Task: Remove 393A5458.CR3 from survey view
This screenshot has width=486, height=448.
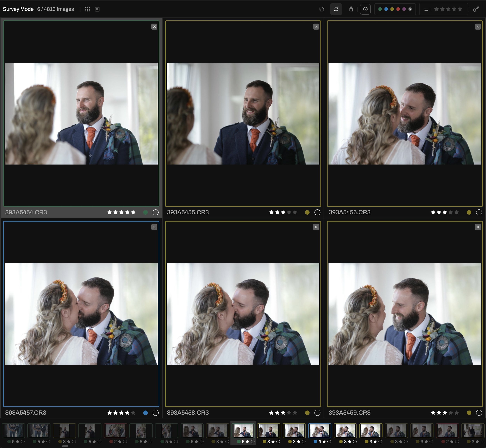Action: [x=316, y=227]
